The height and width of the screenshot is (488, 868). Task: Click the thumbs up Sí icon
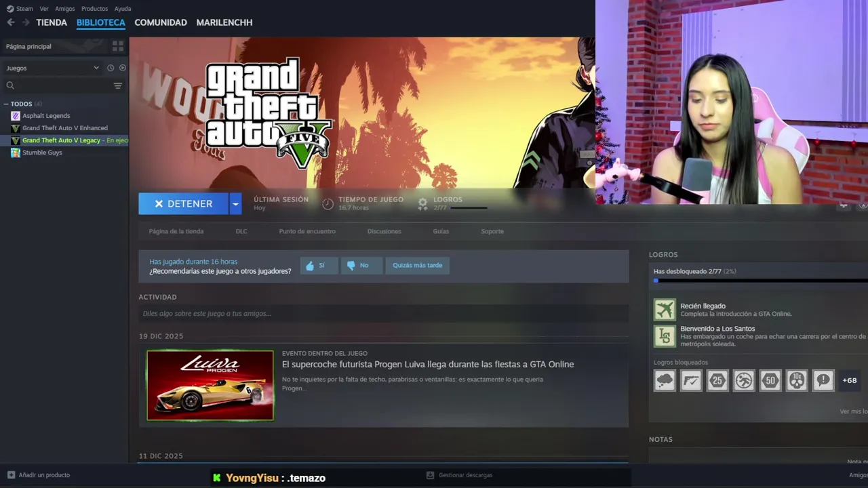tap(310, 266)
